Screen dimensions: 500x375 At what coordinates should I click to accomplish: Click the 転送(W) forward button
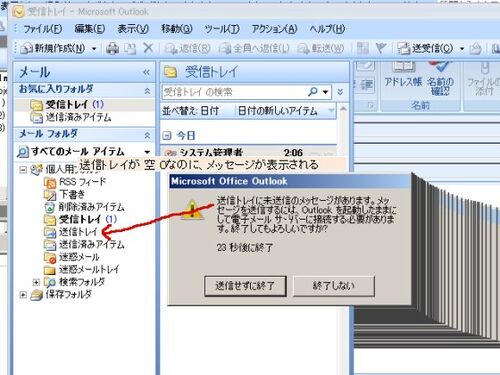pos(321,49)
